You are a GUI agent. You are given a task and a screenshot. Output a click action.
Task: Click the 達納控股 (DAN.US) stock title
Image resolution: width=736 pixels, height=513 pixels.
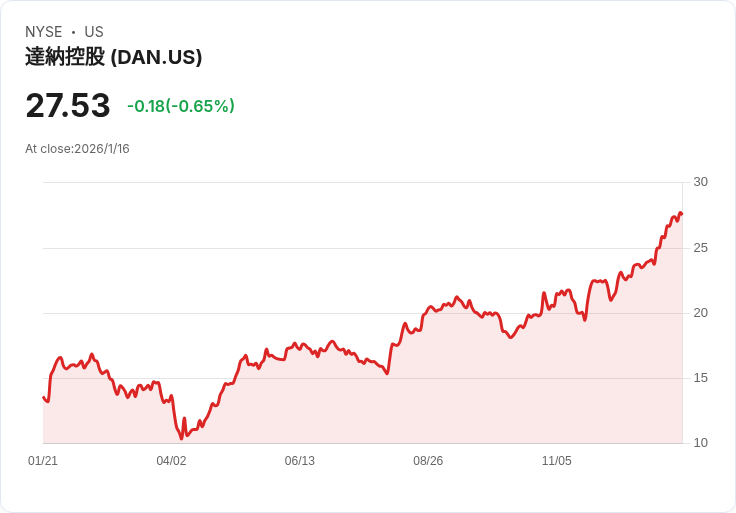click(x=113, y=57)
